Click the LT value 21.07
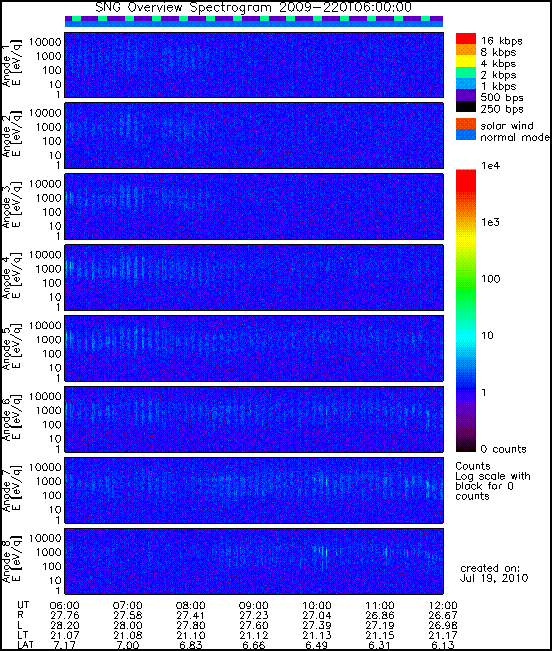Screen dimensions: 552x651 tap(64, 635)
